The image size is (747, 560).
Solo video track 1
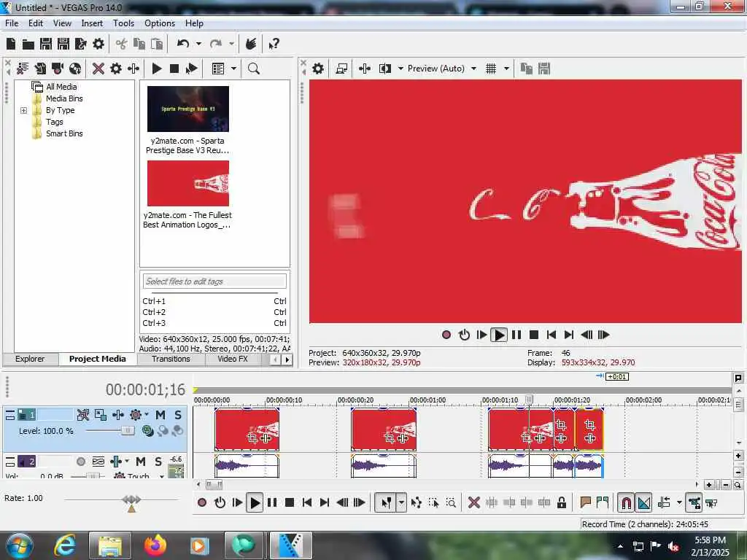tap(178, 415)
